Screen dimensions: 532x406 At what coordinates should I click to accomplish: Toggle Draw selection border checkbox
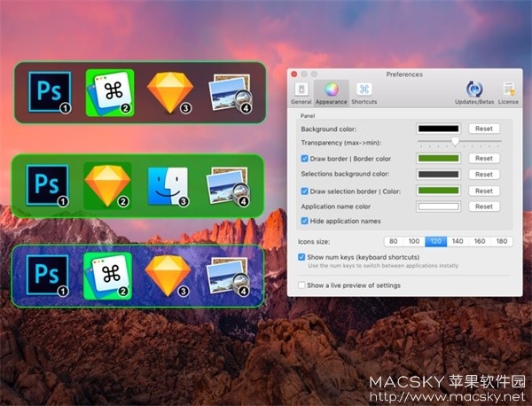tap(304, 191)
